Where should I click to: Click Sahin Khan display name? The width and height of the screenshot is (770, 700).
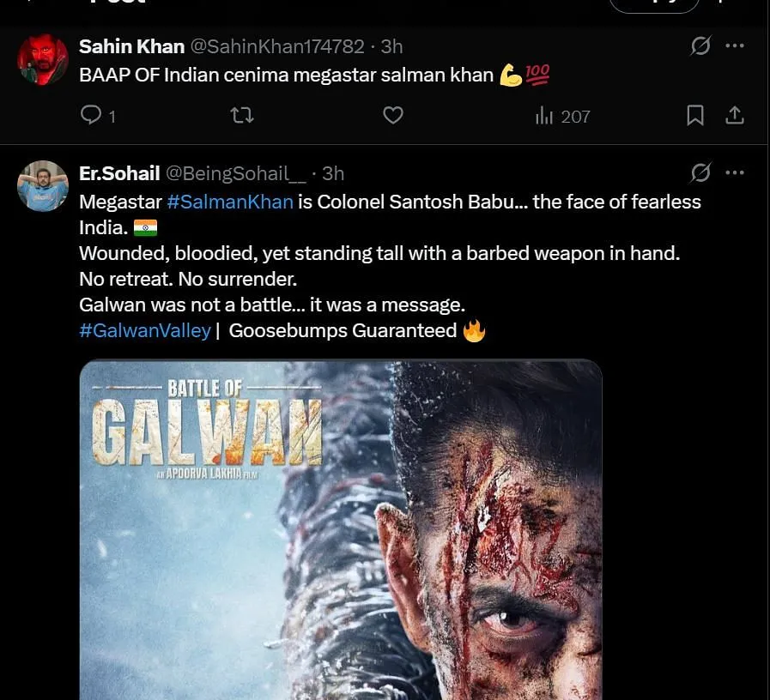coord(131,46)
